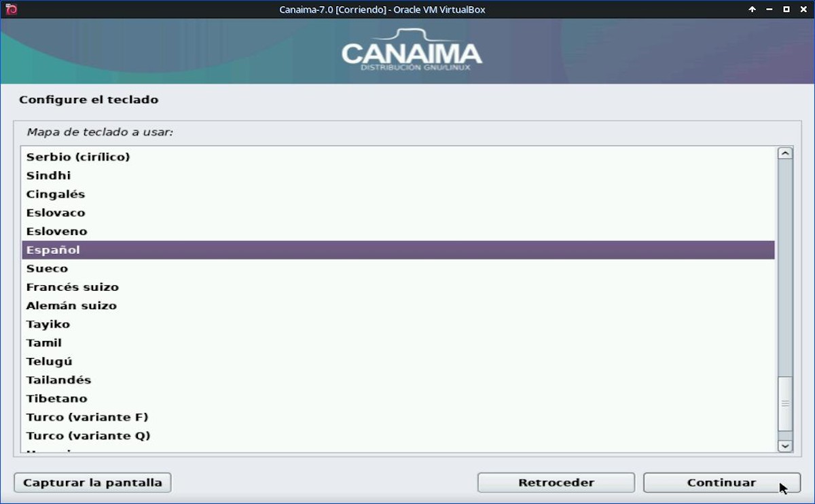815x504 pixels.
Task: Select Turco (variante Q) layout
Action: (x=88, y=436)
